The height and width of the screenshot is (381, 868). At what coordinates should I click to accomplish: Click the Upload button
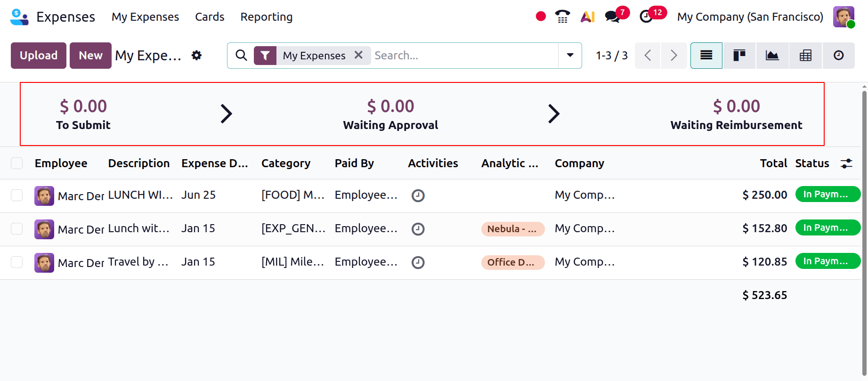click(39, 56)
